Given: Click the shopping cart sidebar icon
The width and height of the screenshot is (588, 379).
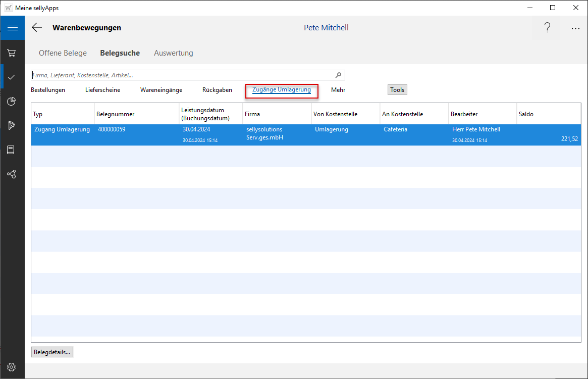Looking at the screenshot, I should 12,53.
